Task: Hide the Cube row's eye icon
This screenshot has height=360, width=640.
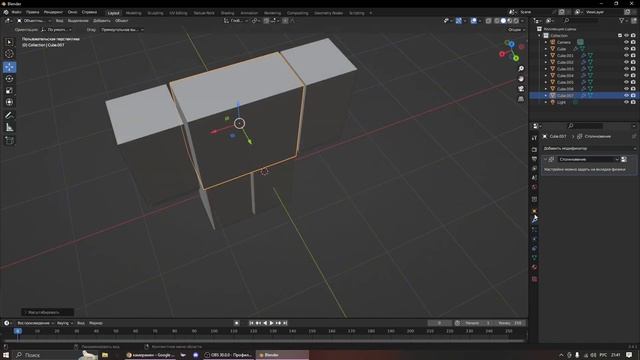Action: 626,49
